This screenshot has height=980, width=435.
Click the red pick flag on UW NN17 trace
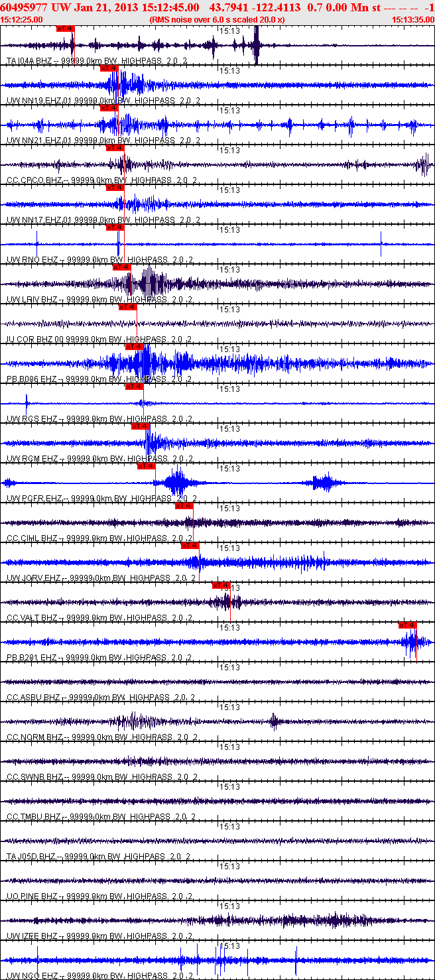tap(115, 187)
